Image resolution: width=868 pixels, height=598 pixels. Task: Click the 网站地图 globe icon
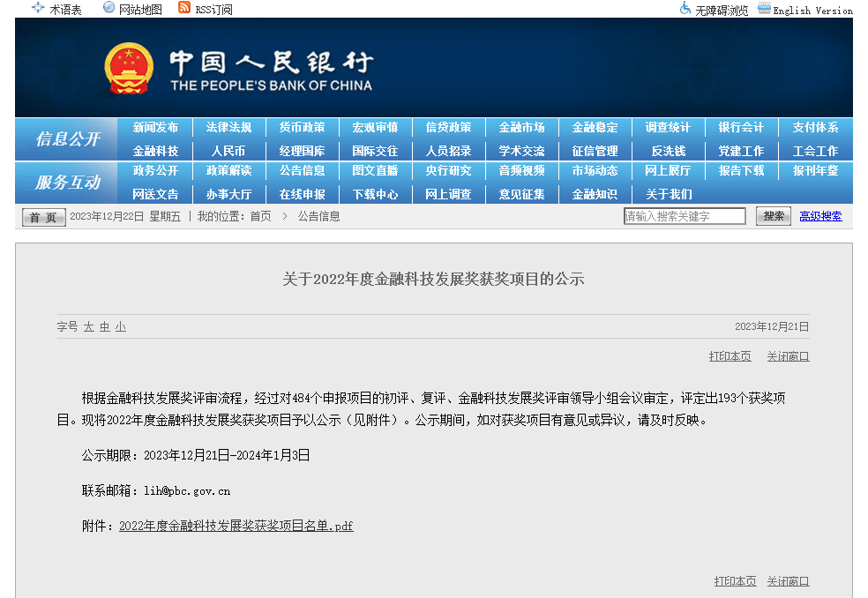pyautogui.click(x=109, y=8)
